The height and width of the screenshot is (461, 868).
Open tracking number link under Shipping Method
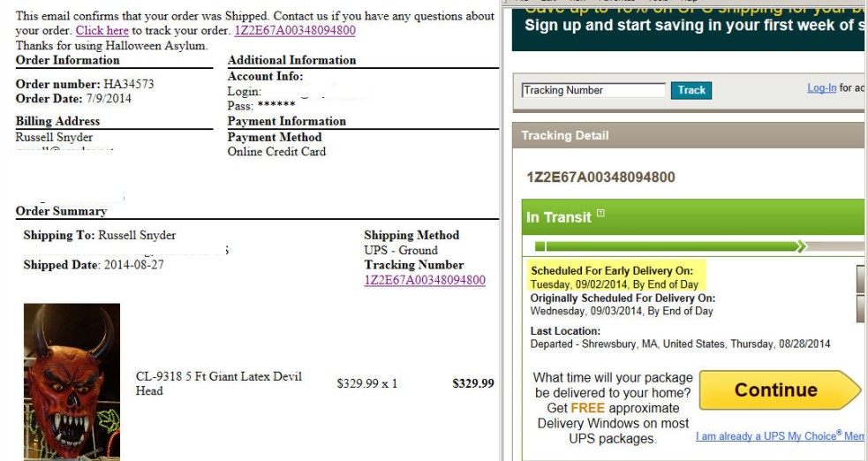click(425, 280)
